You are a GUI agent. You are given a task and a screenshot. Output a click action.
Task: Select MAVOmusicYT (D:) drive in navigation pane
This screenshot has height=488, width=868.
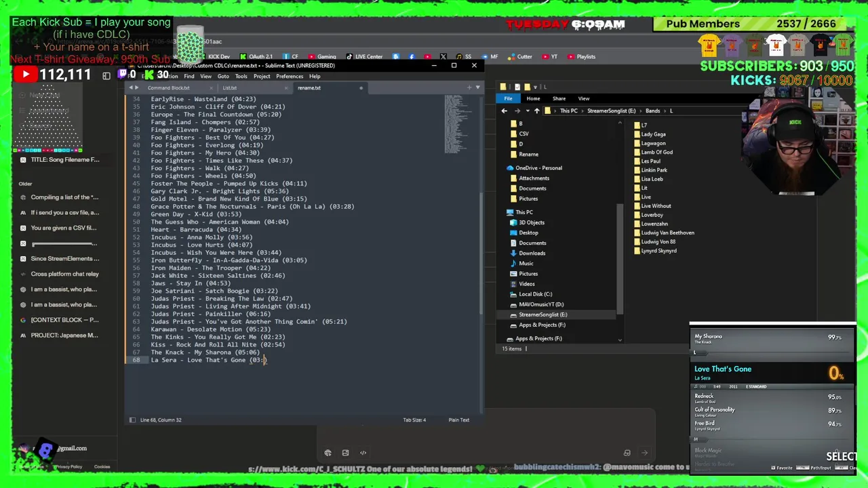(540, 304)
